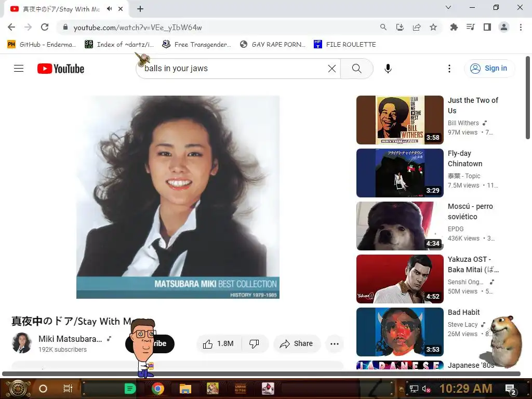
Task: Click the video player album art
Action: (x=178, y=197)
